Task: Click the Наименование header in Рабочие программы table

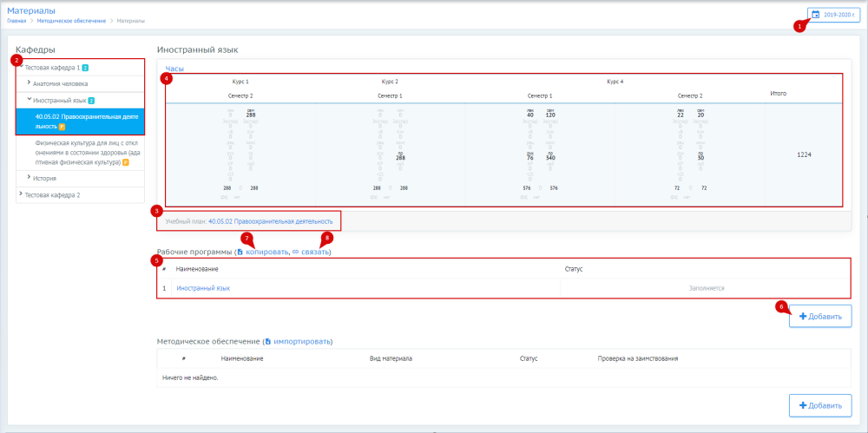Action: click(197, 268)
